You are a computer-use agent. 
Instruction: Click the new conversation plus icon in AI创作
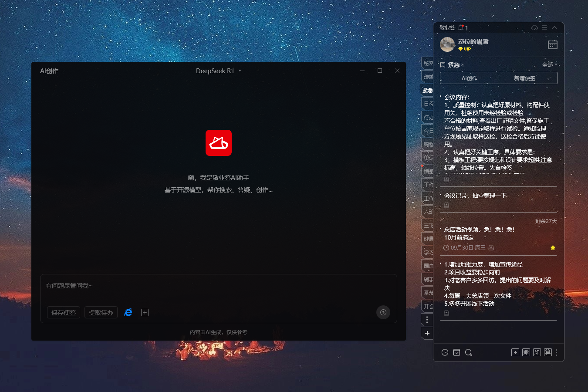[145, 312]
